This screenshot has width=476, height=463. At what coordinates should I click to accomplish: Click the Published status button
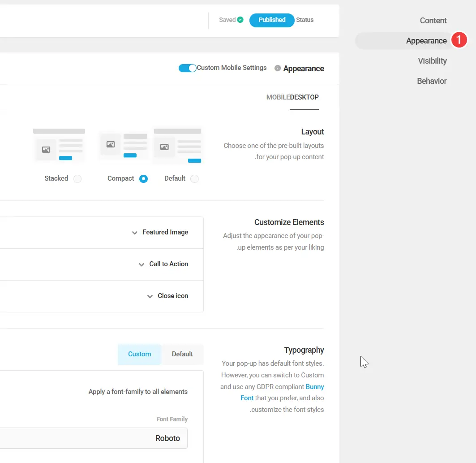pyautogui.click(x=272, y=20)
